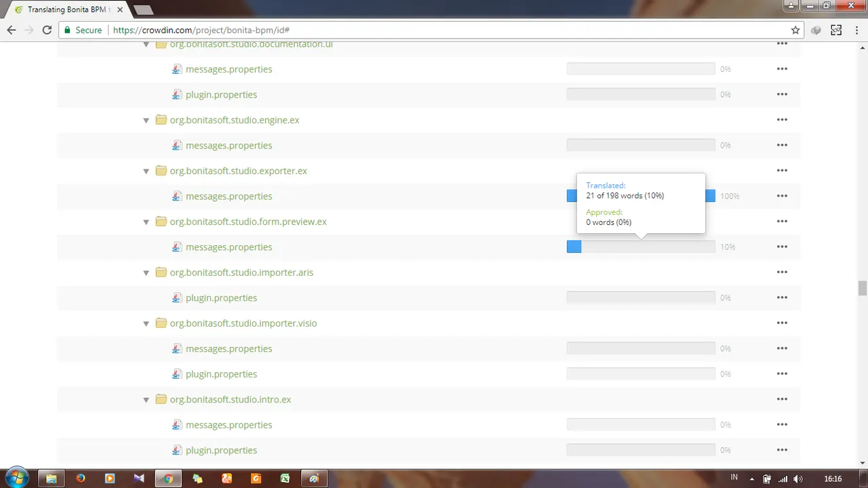Open a new browser tab
Screen dimensions: 868x488
point(143,10)
